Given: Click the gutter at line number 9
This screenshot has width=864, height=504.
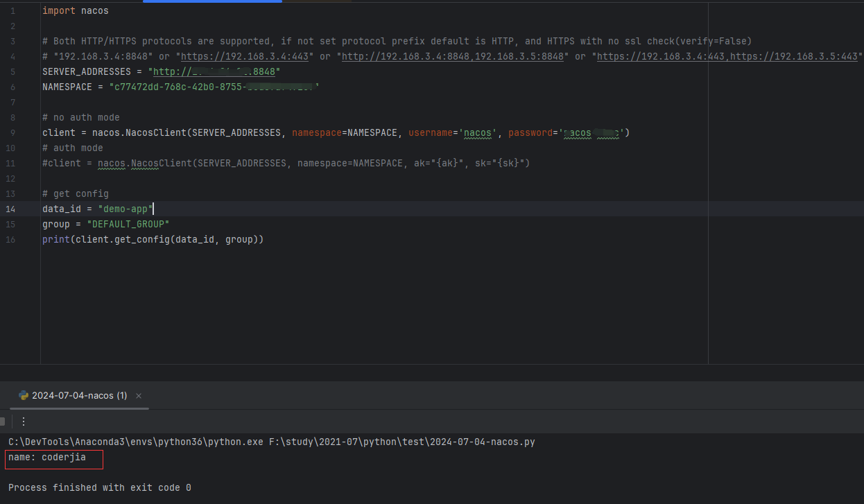Looking at the screenshot, I should pyautogui.click(x=12, y=132).
